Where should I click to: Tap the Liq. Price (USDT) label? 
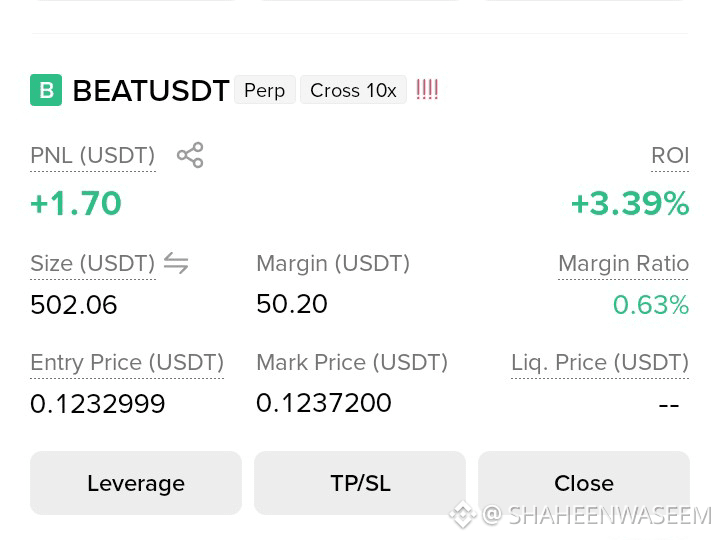[x=600, y=363]
